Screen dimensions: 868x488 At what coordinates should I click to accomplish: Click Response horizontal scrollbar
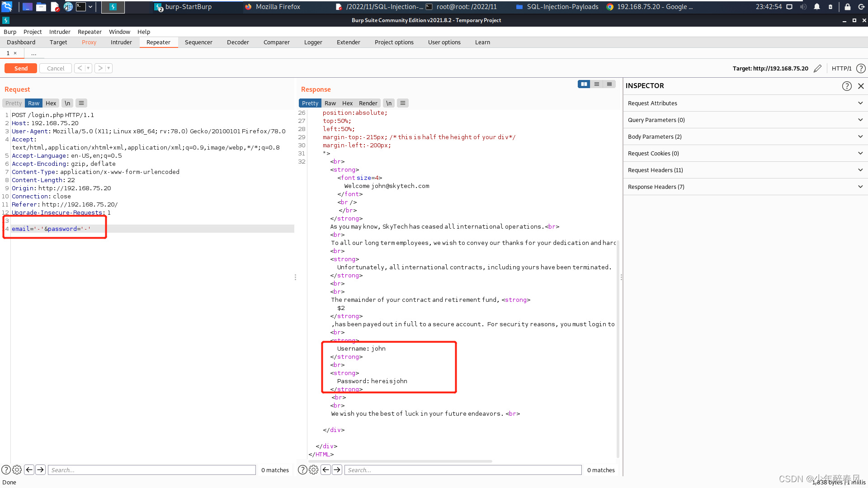pyautogui.click(x=400, y=461)
